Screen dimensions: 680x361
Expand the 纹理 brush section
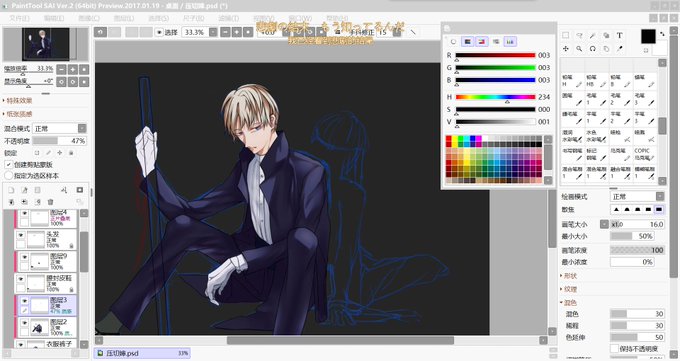tap(569, 289)
